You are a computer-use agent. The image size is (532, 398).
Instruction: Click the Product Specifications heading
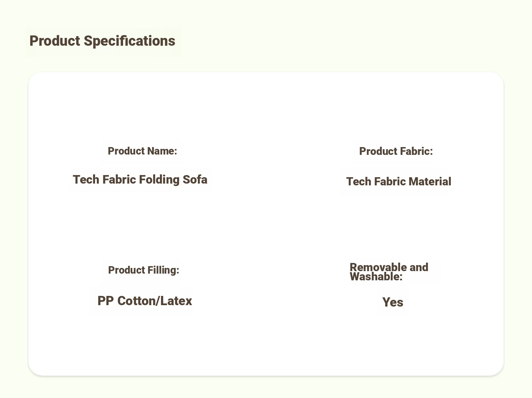[x=102, y=41]
